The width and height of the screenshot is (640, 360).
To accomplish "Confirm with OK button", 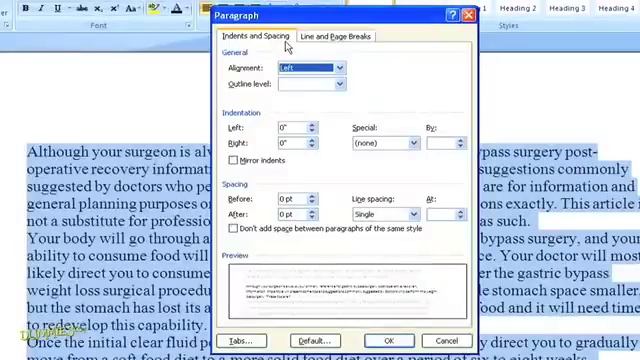I will (x=389, y=341).
